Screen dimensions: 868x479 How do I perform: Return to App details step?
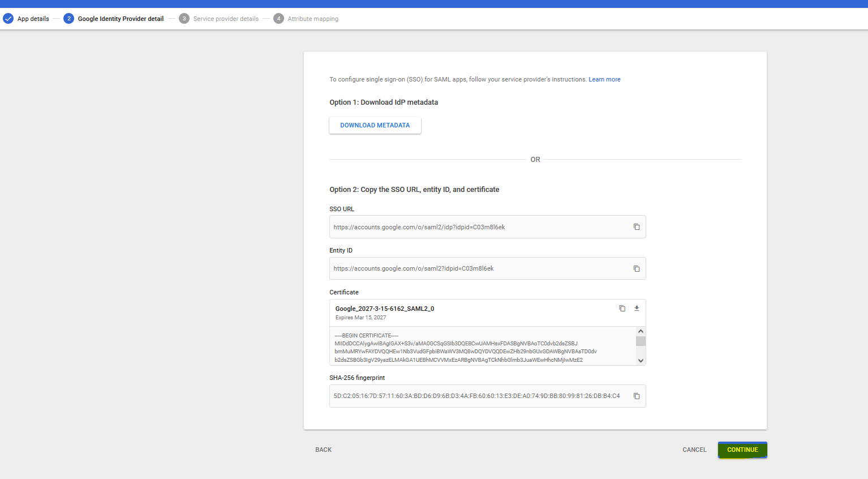coord(33,19)
